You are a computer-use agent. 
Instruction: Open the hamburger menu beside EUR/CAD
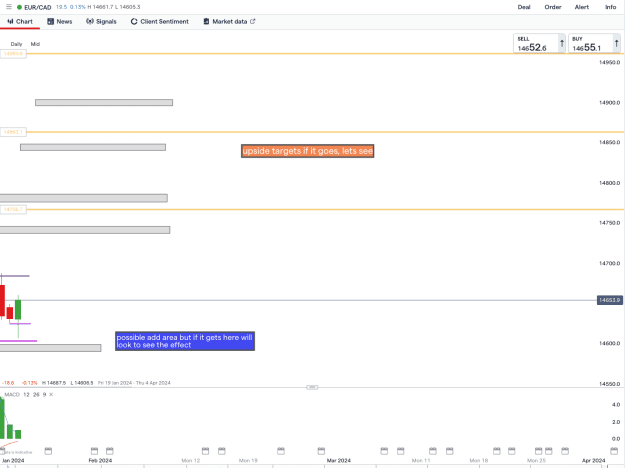pos(9,7)
